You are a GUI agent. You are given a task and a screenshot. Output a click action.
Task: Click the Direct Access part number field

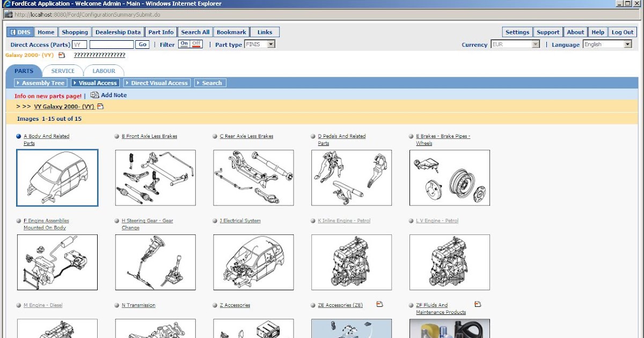[112, 45]
